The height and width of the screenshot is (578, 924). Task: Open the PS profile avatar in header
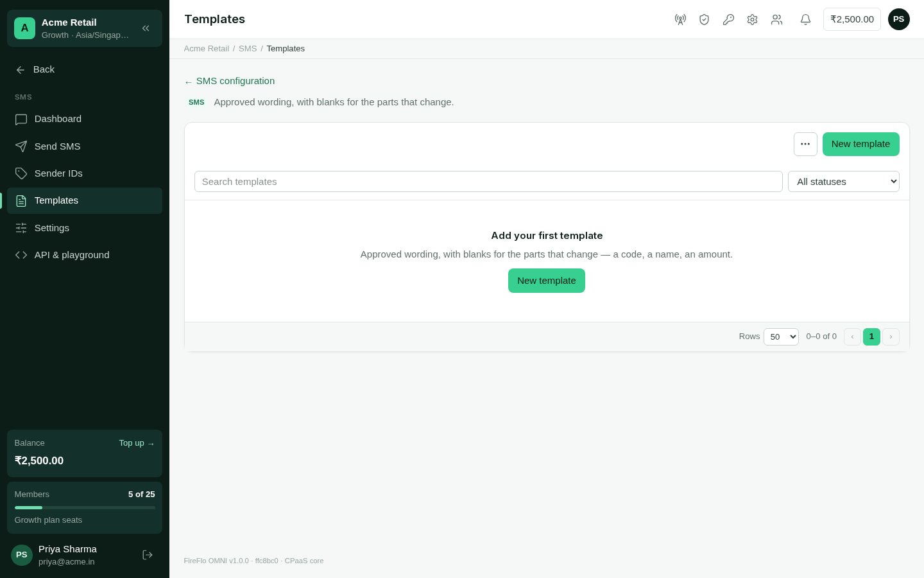pos(899,19)
